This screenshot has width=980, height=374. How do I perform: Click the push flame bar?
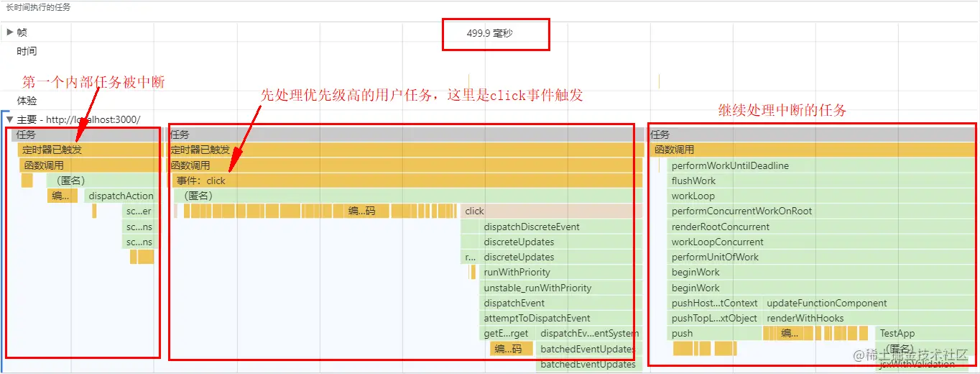(x=715, y=333)
